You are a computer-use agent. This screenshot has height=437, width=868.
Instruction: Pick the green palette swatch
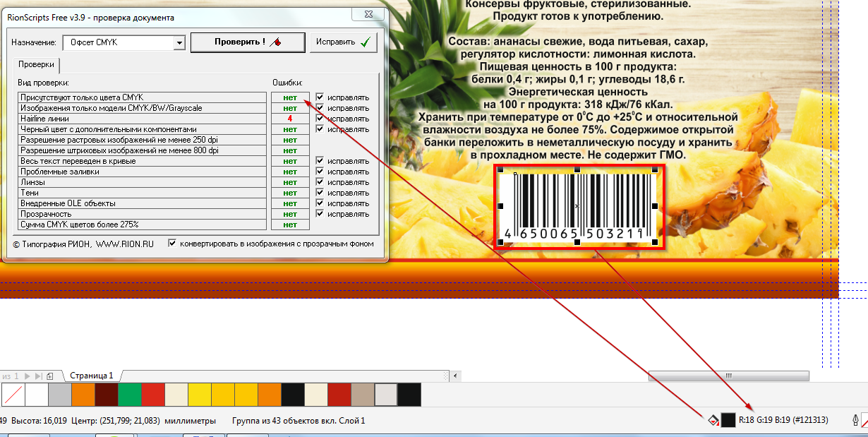click(131, 395)
